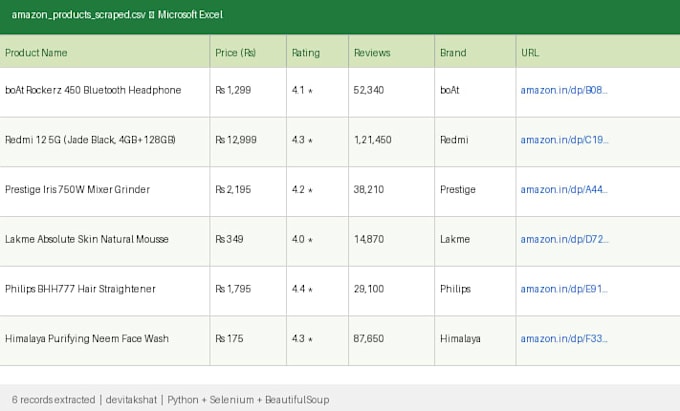Select the Lakme Absolute Skin Natural Mousse cell

[105, 241]
